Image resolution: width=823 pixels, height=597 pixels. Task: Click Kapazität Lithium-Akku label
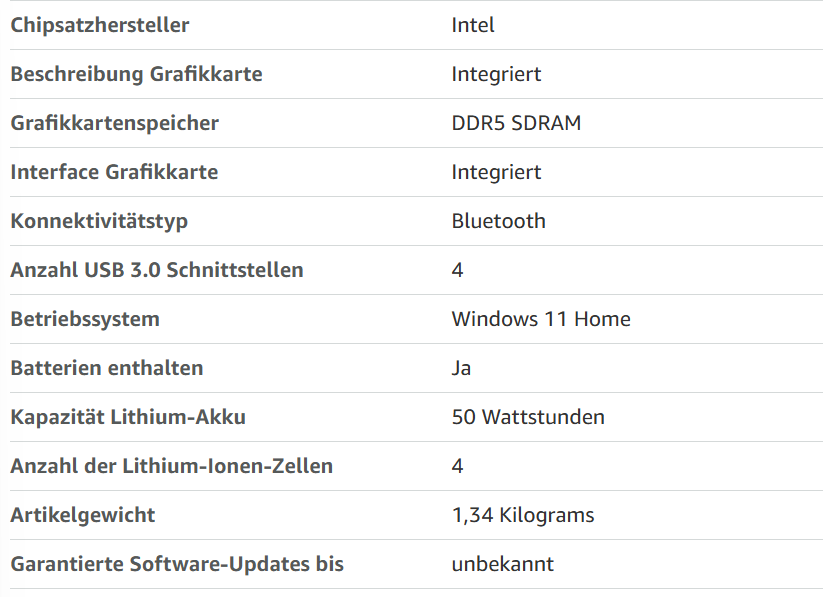pyautogui.click(x=128, y=417)
